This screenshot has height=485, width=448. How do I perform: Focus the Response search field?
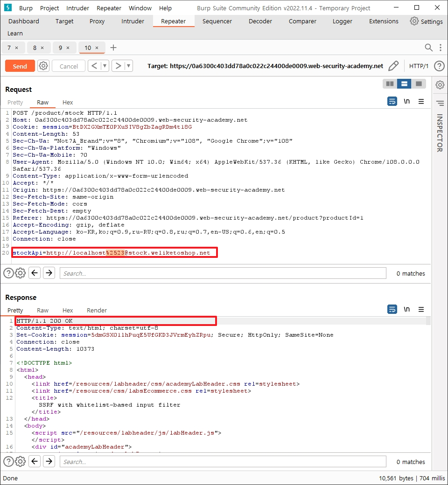(x=223, y=462)
